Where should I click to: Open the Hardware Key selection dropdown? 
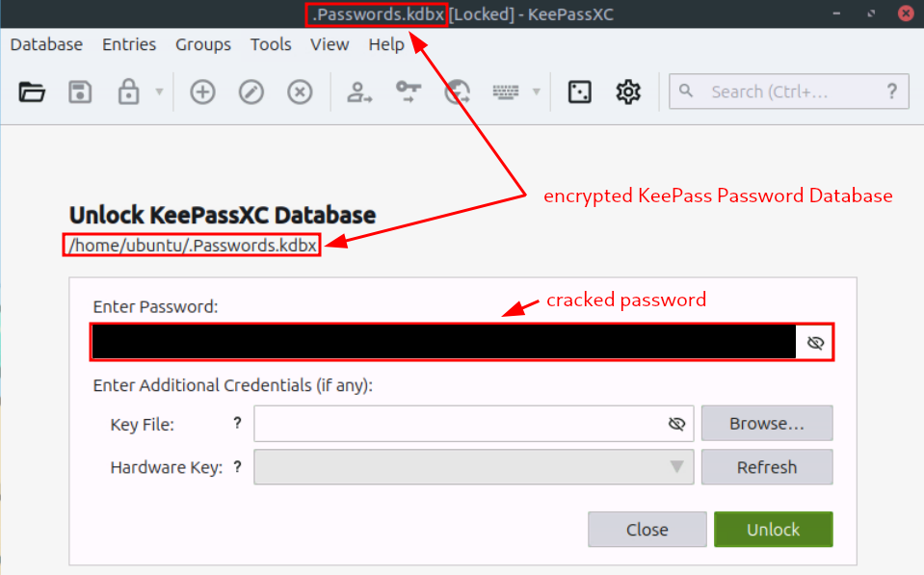coord(677,467)
